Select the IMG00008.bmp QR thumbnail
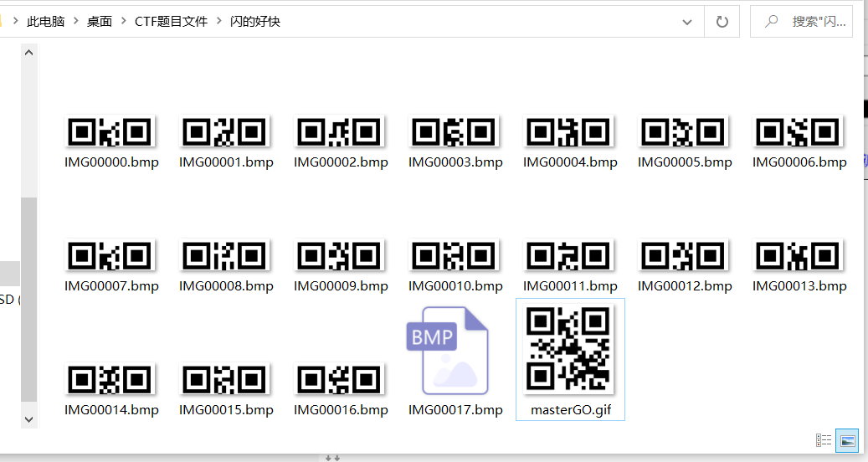 pos(225,255)
